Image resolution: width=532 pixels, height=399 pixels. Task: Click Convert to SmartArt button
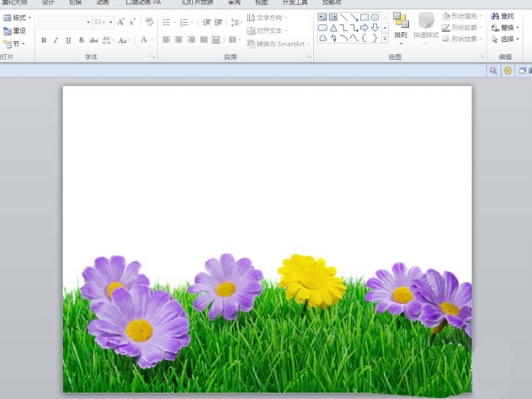tap(278, 43)
